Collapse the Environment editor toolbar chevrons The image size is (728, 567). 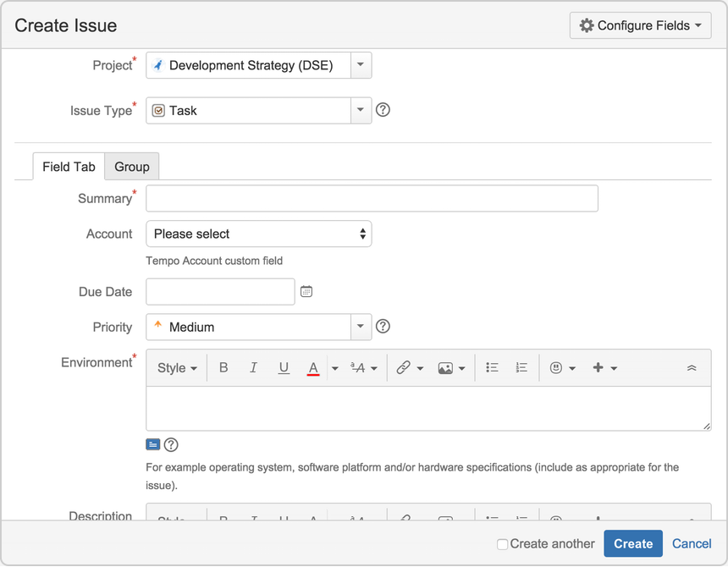click(692, 368)
